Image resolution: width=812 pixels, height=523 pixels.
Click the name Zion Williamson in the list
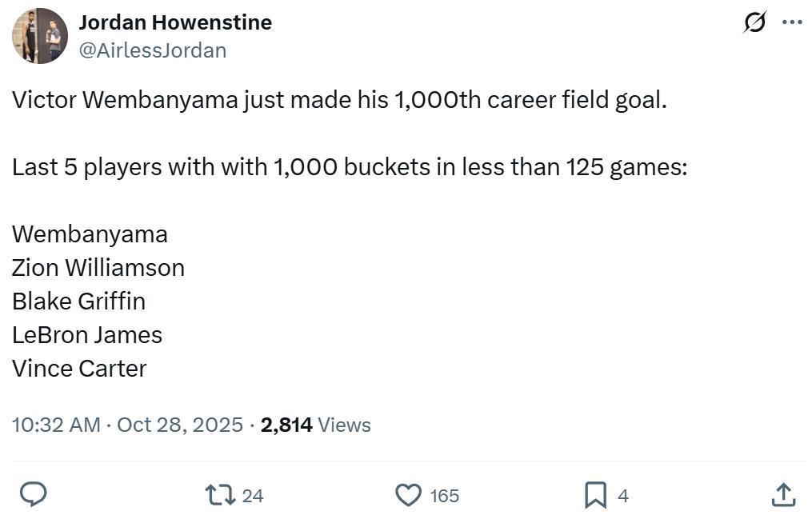point(98,268)
